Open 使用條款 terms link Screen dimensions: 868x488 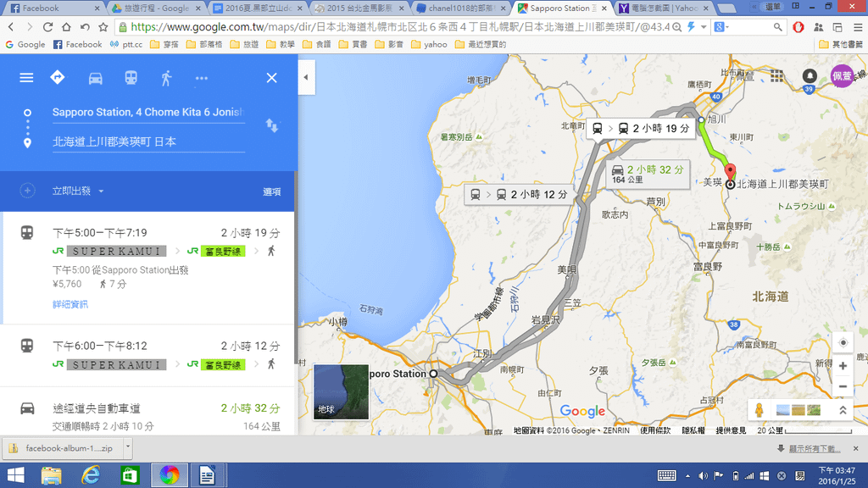click(x=655, y=430)
